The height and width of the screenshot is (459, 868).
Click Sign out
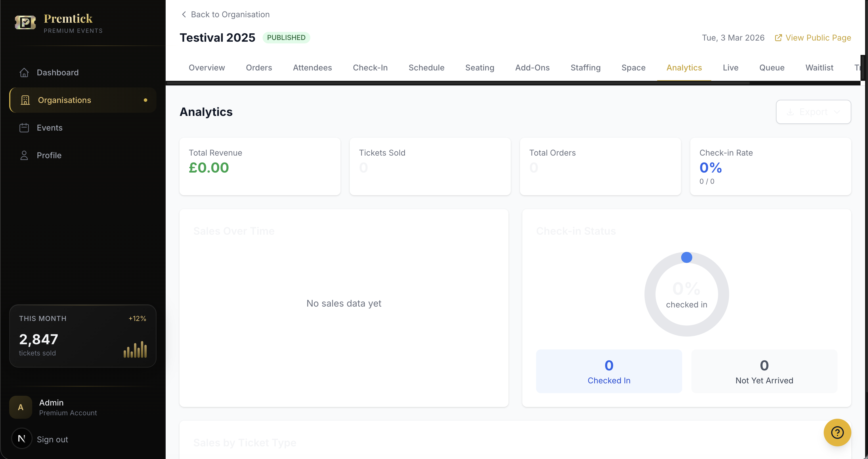click(x=52, y=439)
